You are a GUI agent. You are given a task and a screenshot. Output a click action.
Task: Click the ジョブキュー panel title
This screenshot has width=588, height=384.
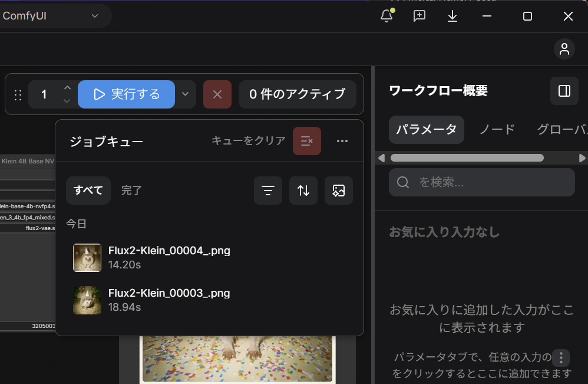(x=107, y=142)
